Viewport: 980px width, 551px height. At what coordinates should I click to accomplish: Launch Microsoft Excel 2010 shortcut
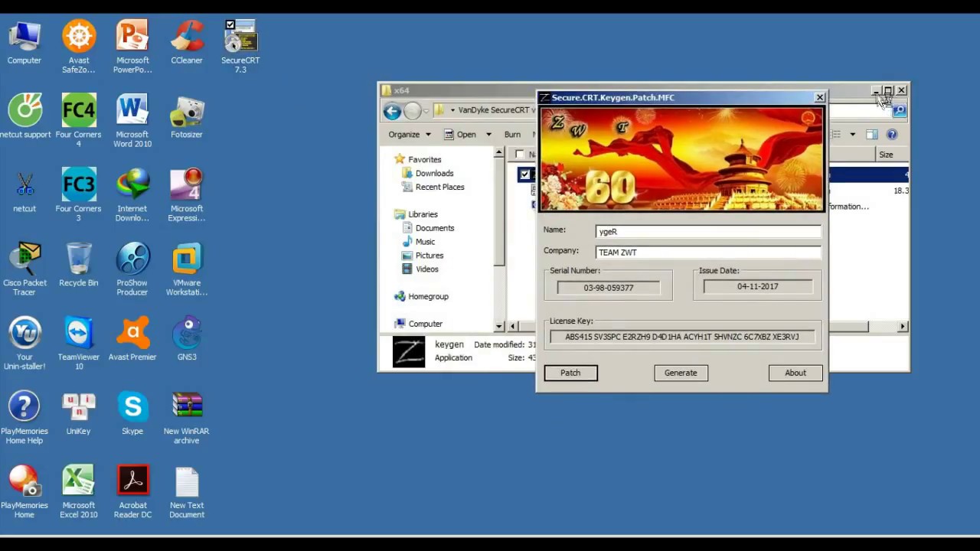coord(79,493)
